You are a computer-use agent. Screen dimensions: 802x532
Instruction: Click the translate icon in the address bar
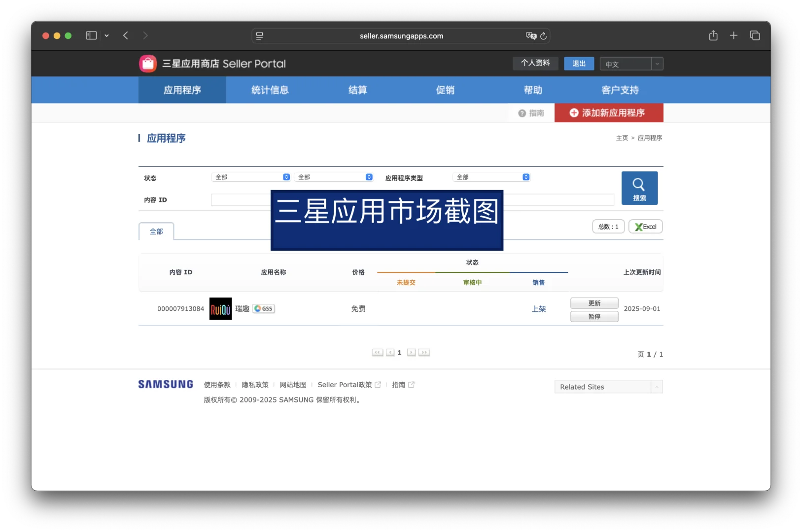click(531, 36)
